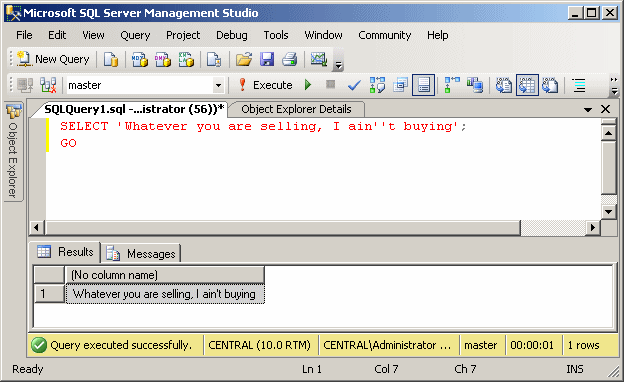This screenshot has width=624, height=382.
Task: Select the (No column name) header
Action: coord(165,275)
